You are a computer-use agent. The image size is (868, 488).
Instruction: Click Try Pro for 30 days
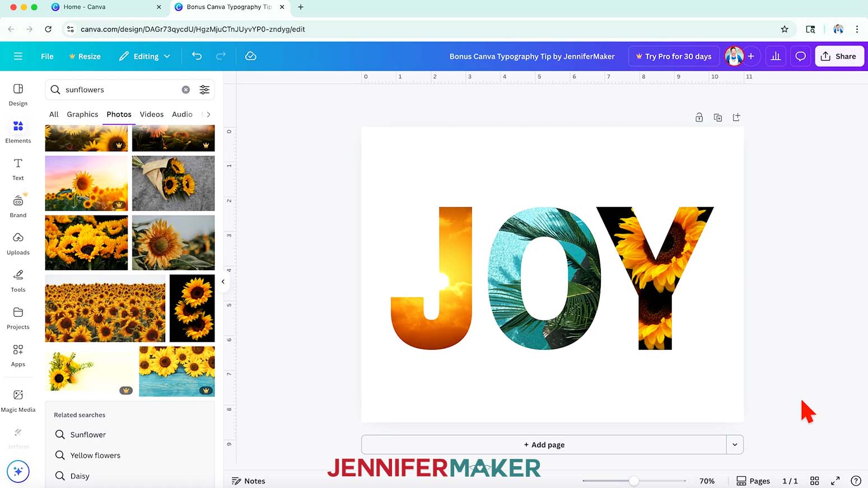coord(674,56)
